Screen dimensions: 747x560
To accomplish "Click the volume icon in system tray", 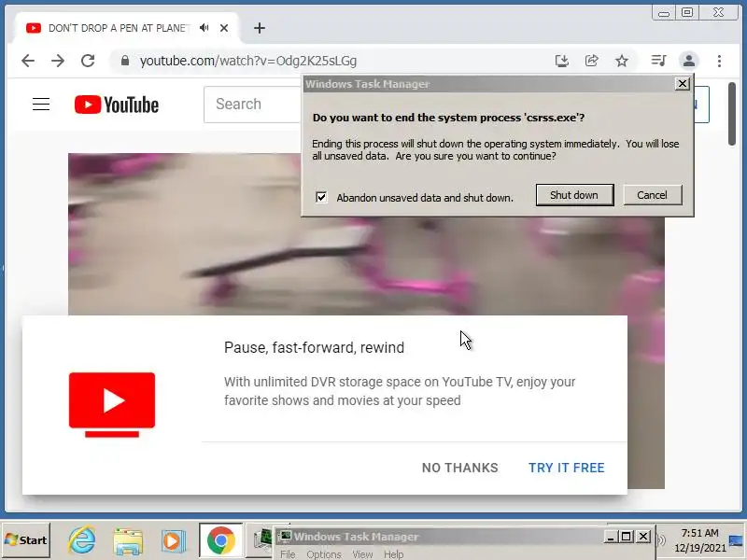I will [x=662, y=540].
